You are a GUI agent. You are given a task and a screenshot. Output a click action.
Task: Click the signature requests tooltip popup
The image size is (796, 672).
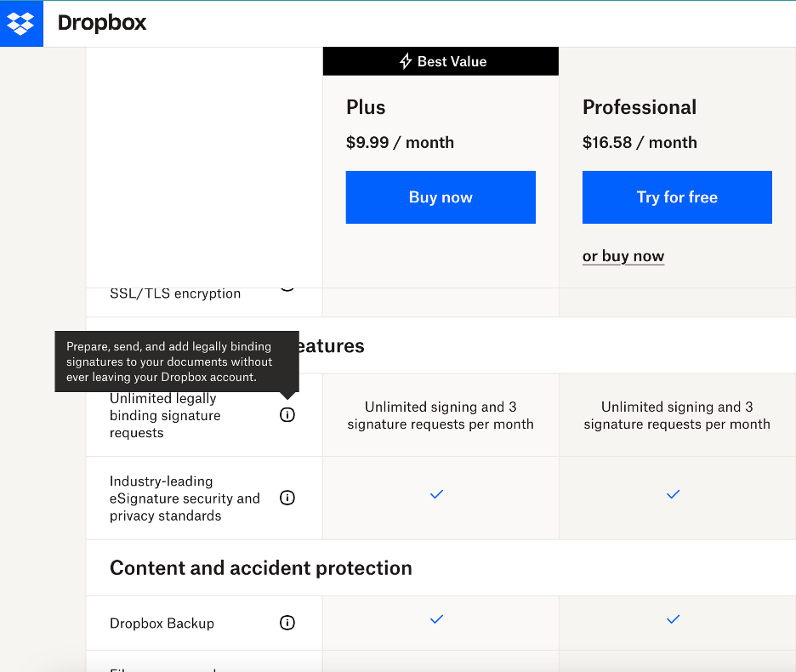pos(176,362)
